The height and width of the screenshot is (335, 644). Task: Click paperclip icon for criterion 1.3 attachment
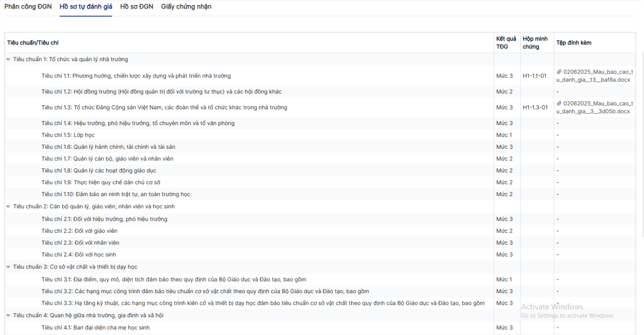click(x=559, y=104)
